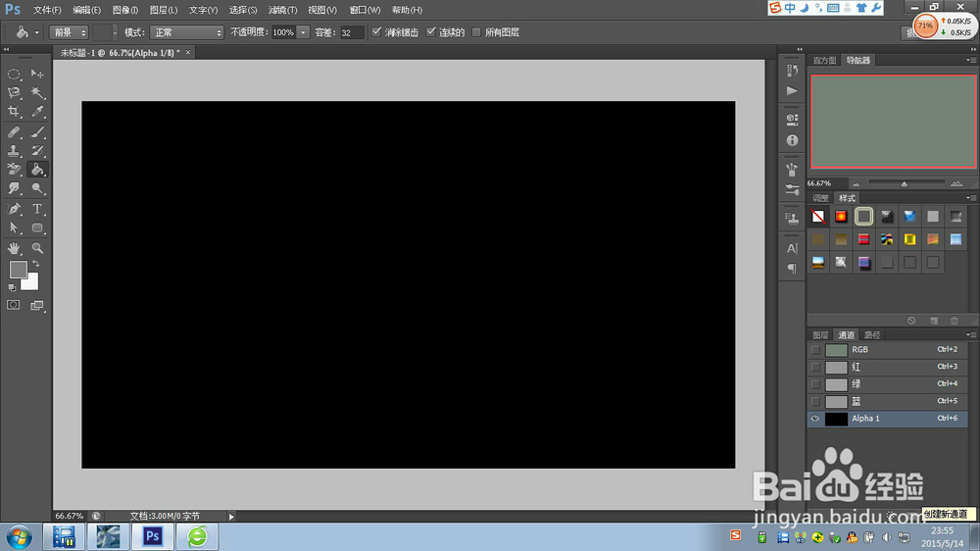Show the red channel visibility
The image size is (980, 551).
(x=815, y=367)
